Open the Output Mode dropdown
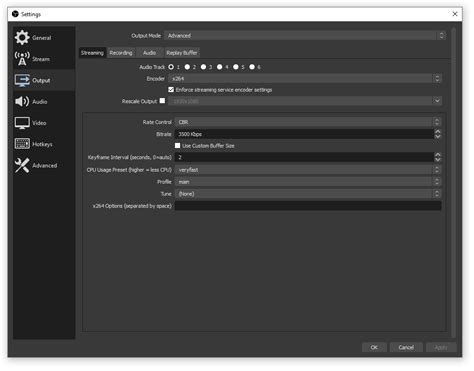 pyautogui.click(x=305, y=35)
